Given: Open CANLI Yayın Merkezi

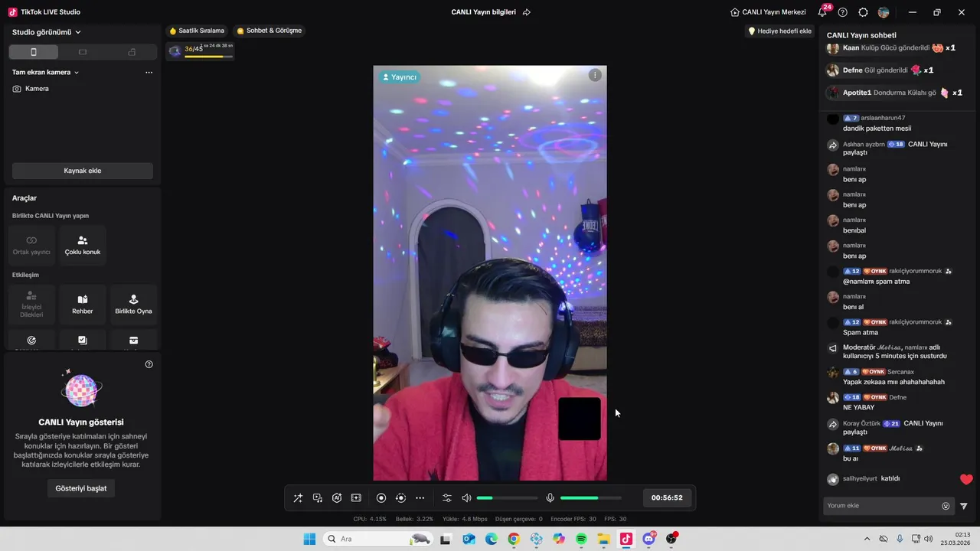Looking at the screenshot, I should pos(768,12).
